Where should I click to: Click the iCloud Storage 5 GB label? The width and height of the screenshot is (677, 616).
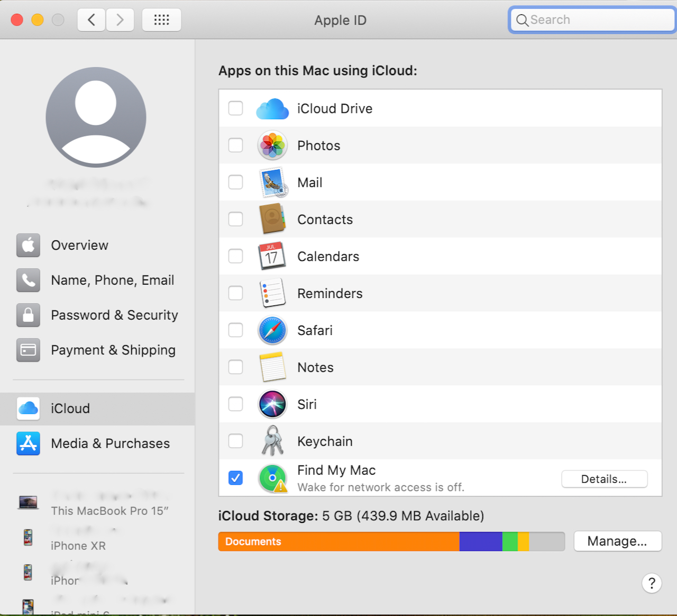(351, 516)
